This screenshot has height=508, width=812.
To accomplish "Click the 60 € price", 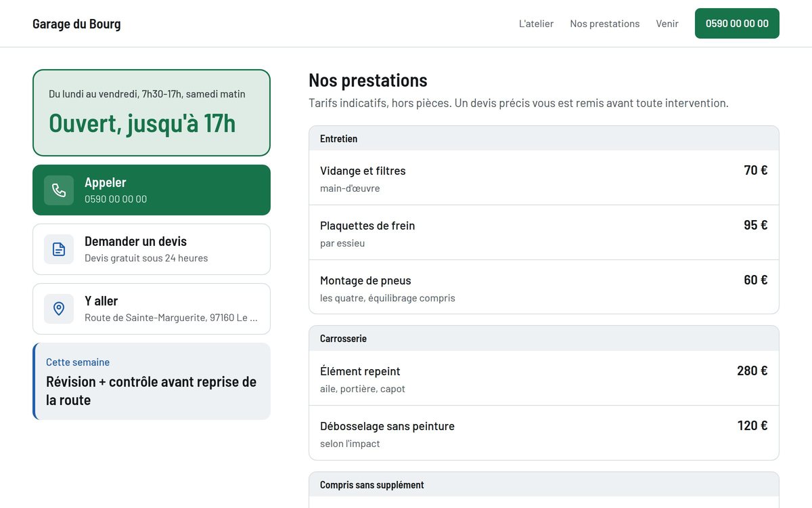I will click(756, 280).
